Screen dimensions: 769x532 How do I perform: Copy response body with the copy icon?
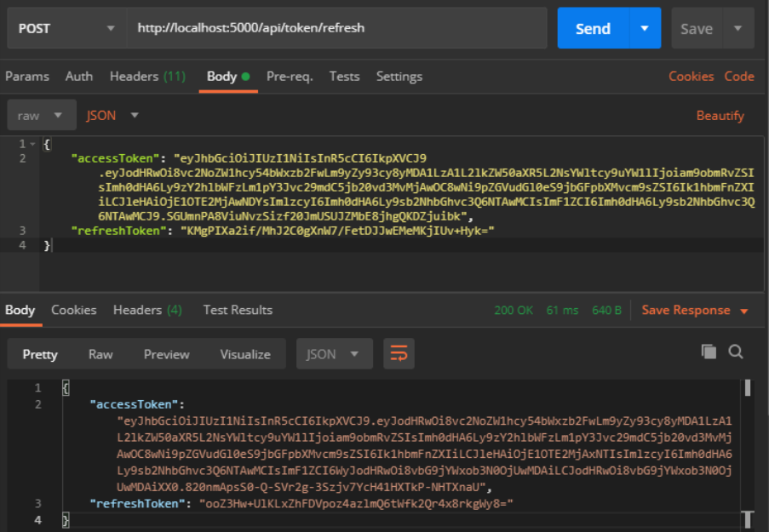(709, 352)
